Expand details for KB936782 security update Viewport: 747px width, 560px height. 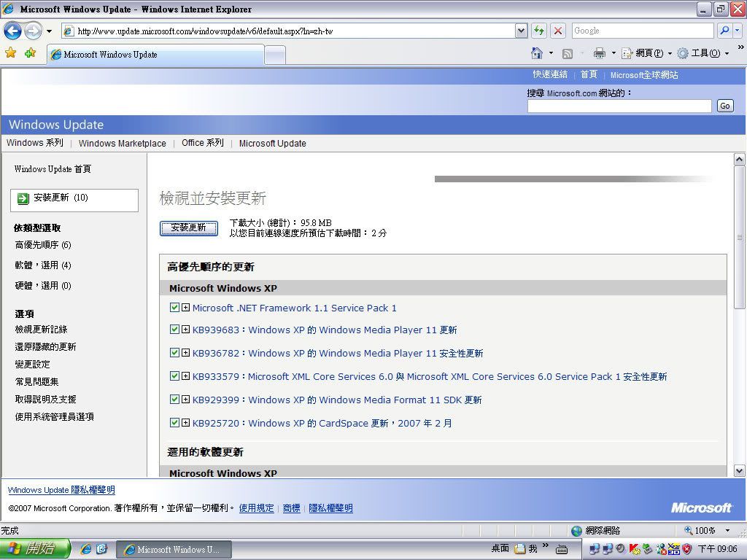coord(186,353)
